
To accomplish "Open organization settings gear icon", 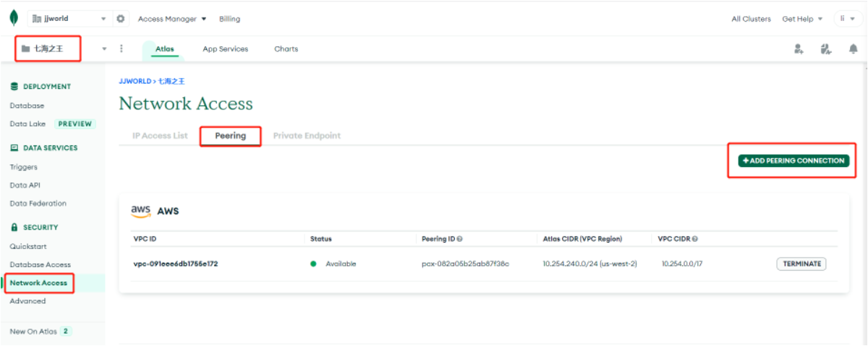I will click(x=121, y=18).
